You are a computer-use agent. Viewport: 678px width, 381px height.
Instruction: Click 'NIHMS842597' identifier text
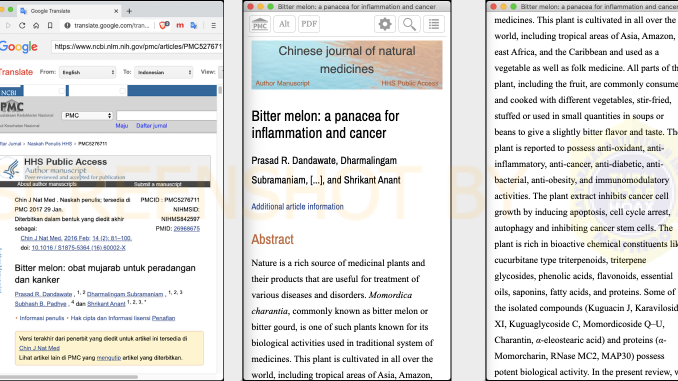180,219
